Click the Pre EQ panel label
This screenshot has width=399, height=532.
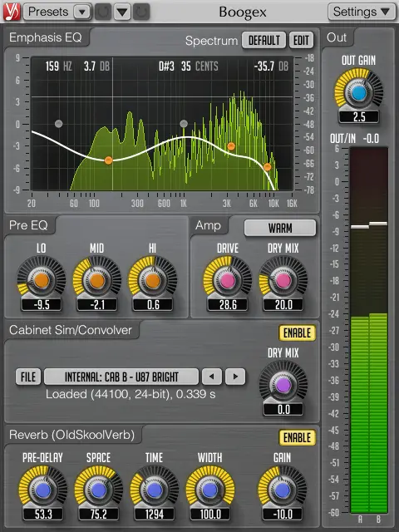[x=28, y=225]
